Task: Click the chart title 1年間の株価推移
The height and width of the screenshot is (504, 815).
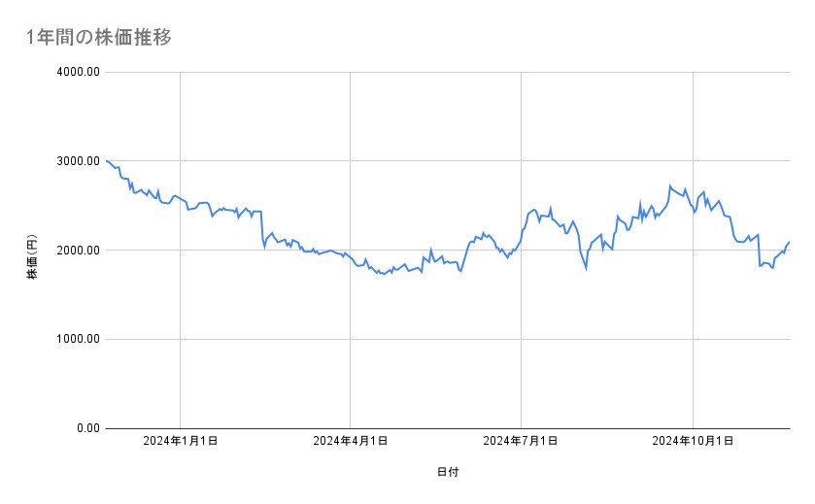Action: [99, 38]
